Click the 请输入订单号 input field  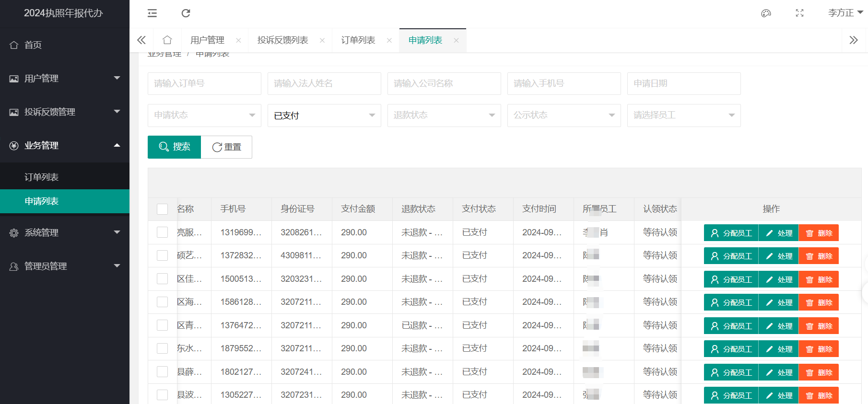point(204,83)
